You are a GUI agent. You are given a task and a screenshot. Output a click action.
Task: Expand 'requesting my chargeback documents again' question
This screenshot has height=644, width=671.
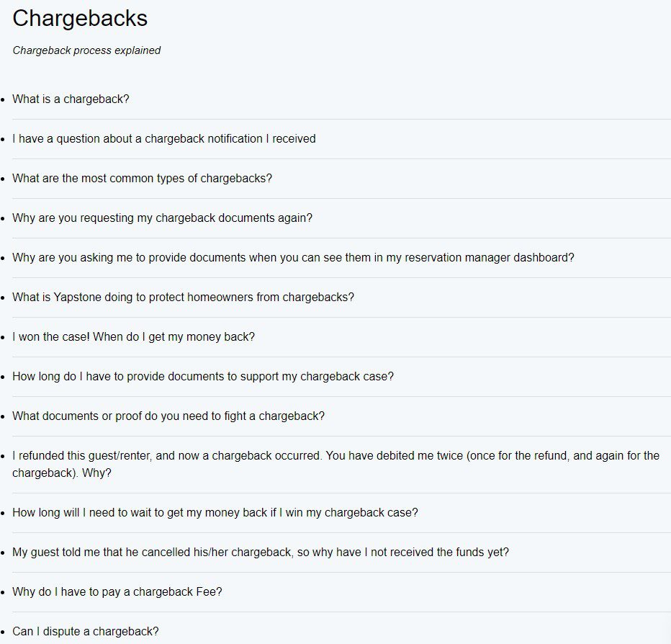162,218
